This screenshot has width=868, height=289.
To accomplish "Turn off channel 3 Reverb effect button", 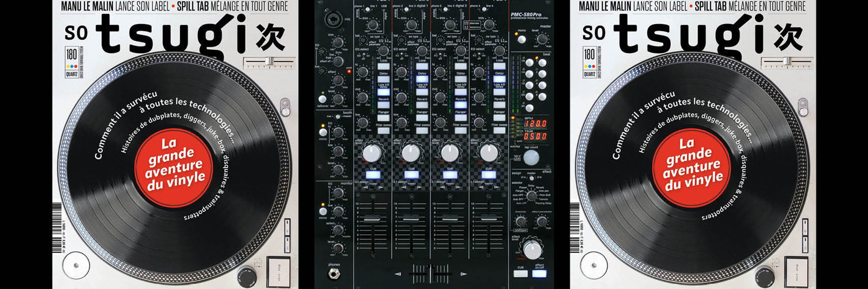I will click(460, 105).
